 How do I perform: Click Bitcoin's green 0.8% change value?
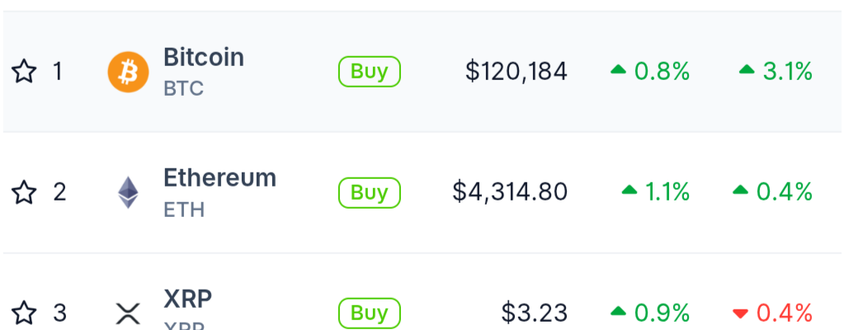tap(661, 72)
